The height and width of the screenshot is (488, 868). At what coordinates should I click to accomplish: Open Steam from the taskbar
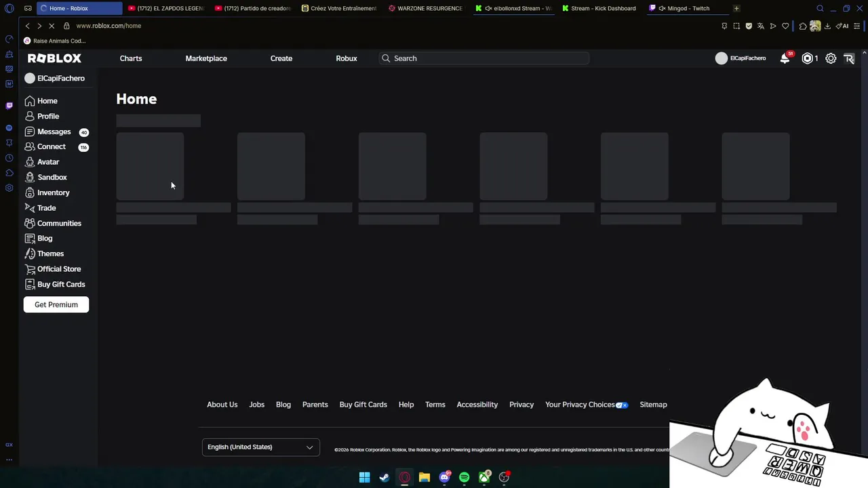384,477
